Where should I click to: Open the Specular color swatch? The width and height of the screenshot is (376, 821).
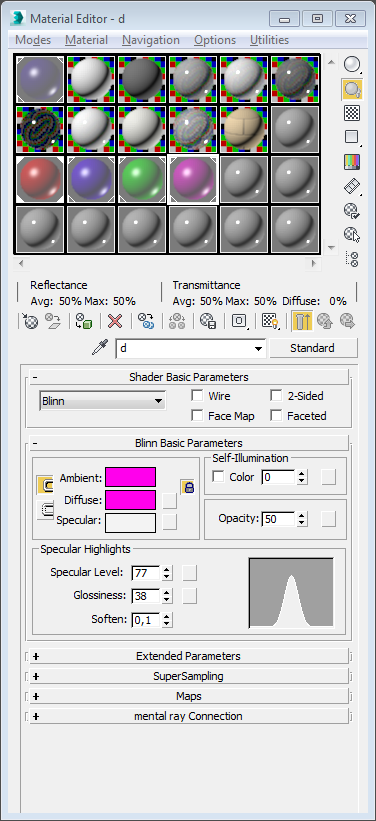point(130,523)
